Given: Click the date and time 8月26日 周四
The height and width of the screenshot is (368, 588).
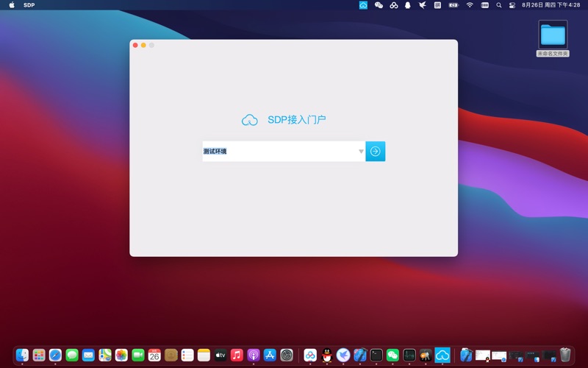Looking at the screenshot, I should tap(551, 5).
